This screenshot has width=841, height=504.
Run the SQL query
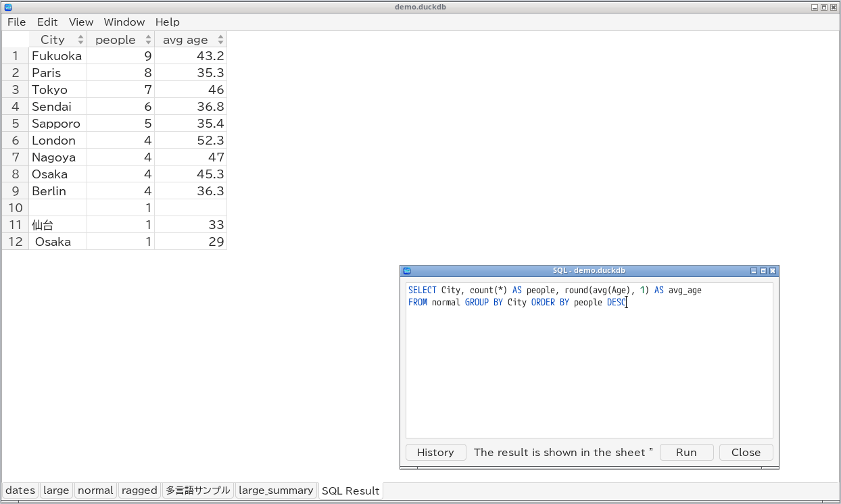point(686,453)
